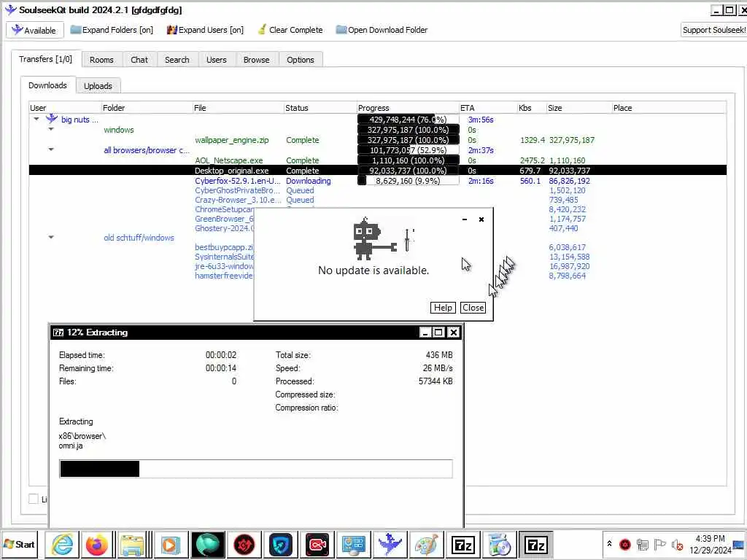Click the Available status bird icon

(x=18, y=30)
